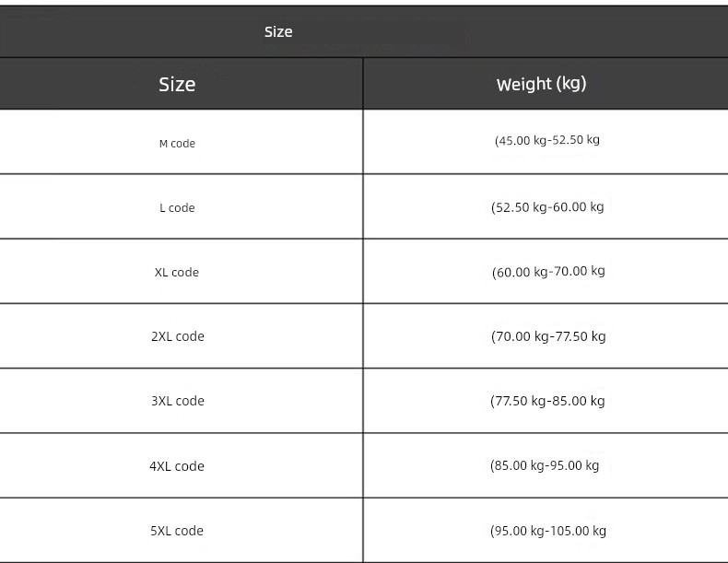The image size is (728, 563).
Task: Select the 4XL code size cell
Action: pyautogui.click(x=177, y=465)
